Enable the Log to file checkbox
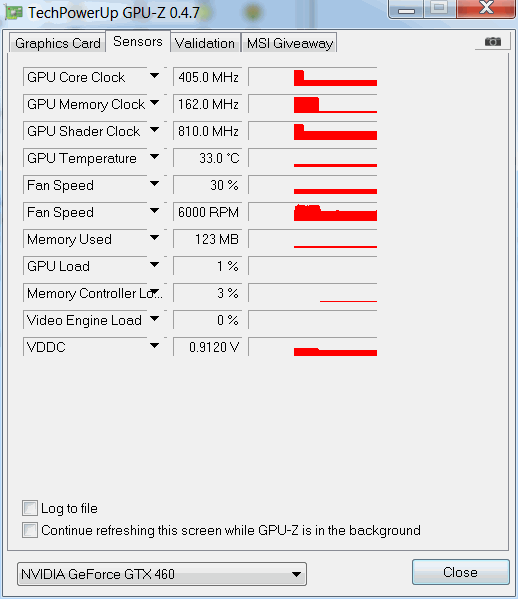 tap(30, 508)
